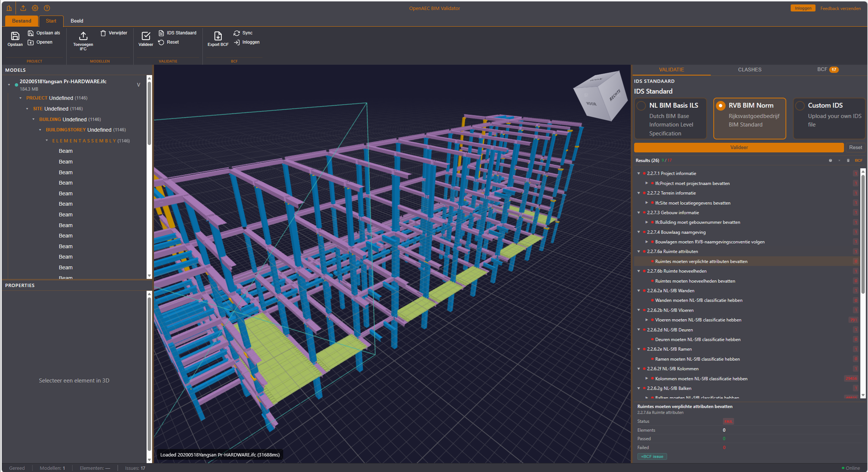This screenshot has height=472, width=868.
Task: Select Custom IDS radio option
Action: coord(800,106)
